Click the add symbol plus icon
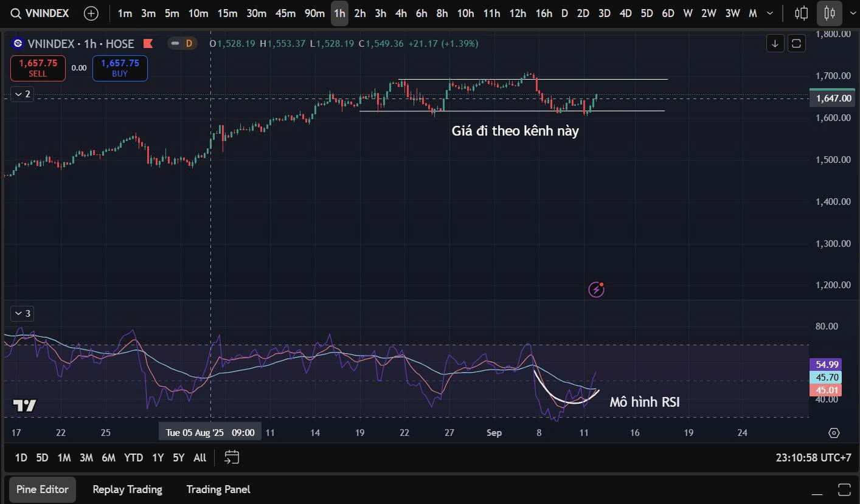860x504 pixels. (91, 13)
